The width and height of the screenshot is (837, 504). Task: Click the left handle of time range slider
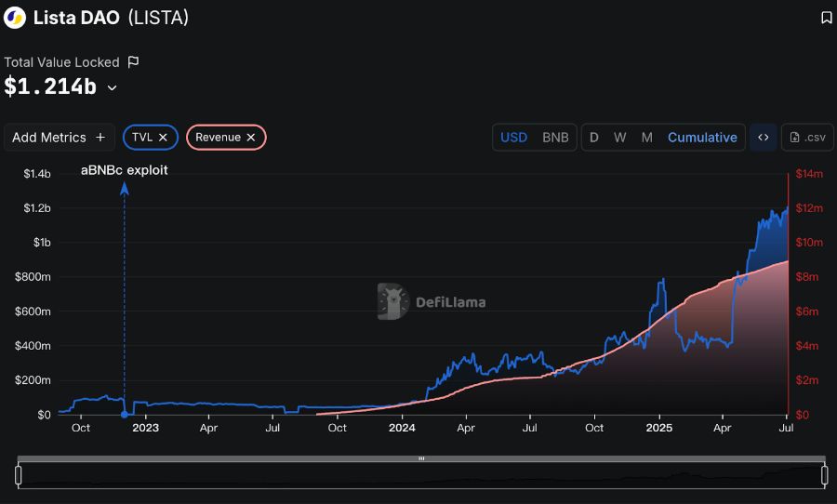click(18, 475)
